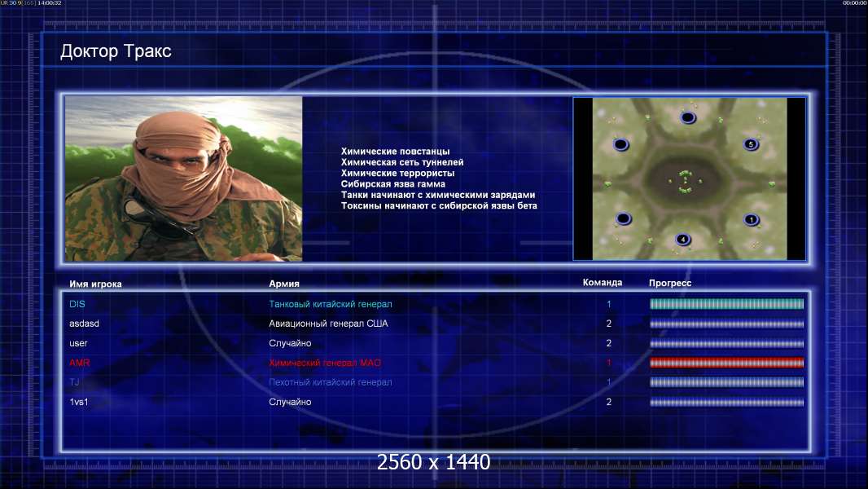Click 'Авиационный генерал США' army entry
The width and height of the screenshot is (868, 489).
[328, 324]
